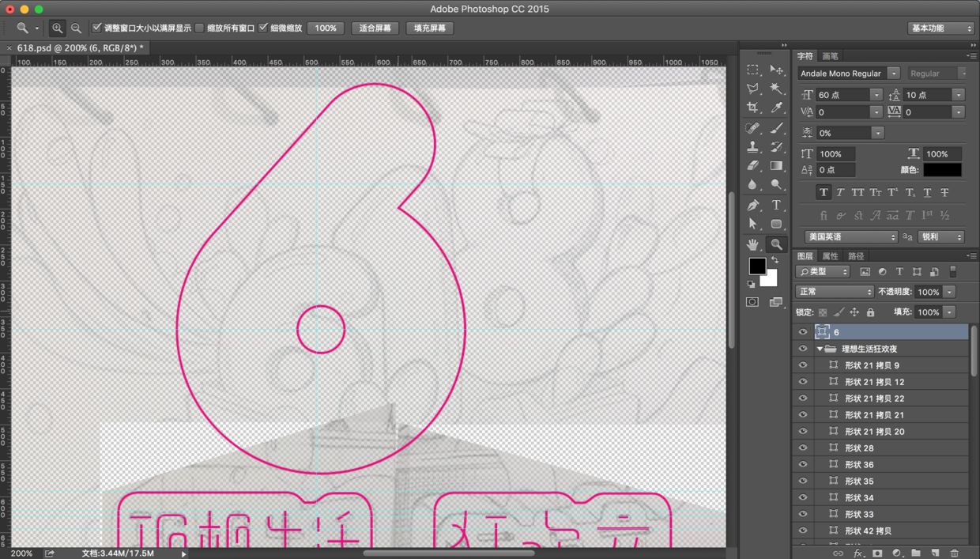
Task: Create a new layer
Action: tap(935, 553)
